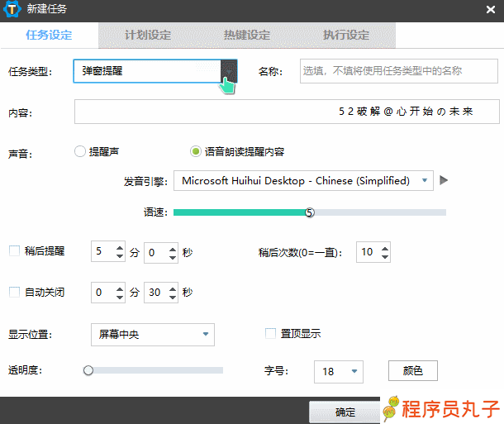The width and height of the screenshot is (504, 424).
Task: Click into the 内容 text field
Action: click(287, 112)
